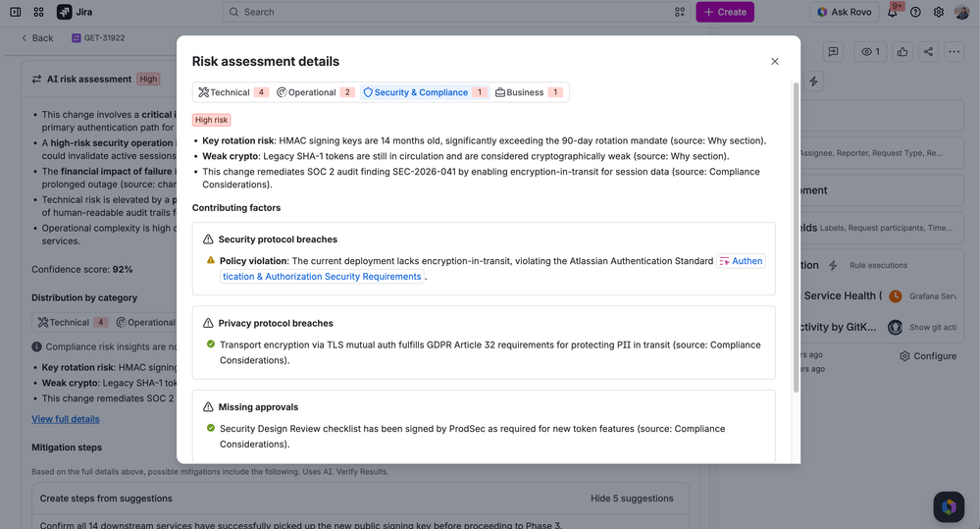Select the Business tab
Viewport: 980px width, 529px height.
tap(529, 92)
